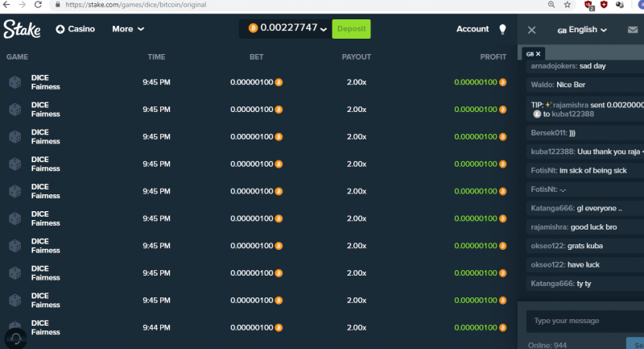
Task: Open the Casino section
Action: click(x=75, y=29)
